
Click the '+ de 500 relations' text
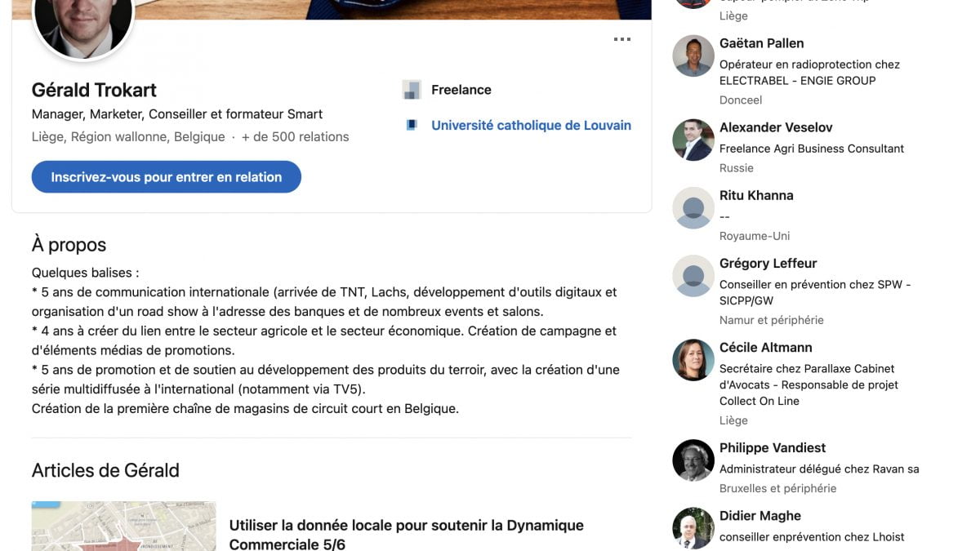click(x=295, y=137)
